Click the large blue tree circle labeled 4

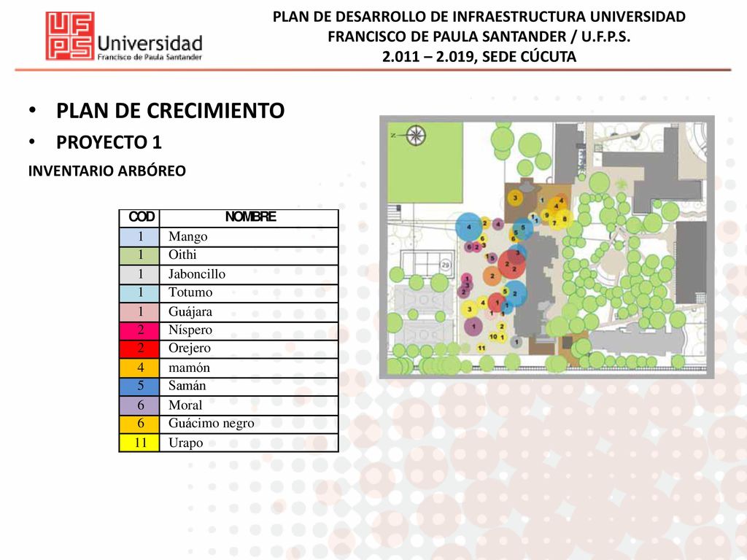(469, 227)
